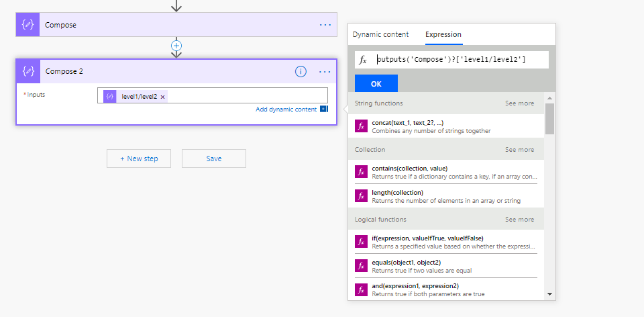See more String functions
Screen dimensions: 644x317
coord(519,103)
